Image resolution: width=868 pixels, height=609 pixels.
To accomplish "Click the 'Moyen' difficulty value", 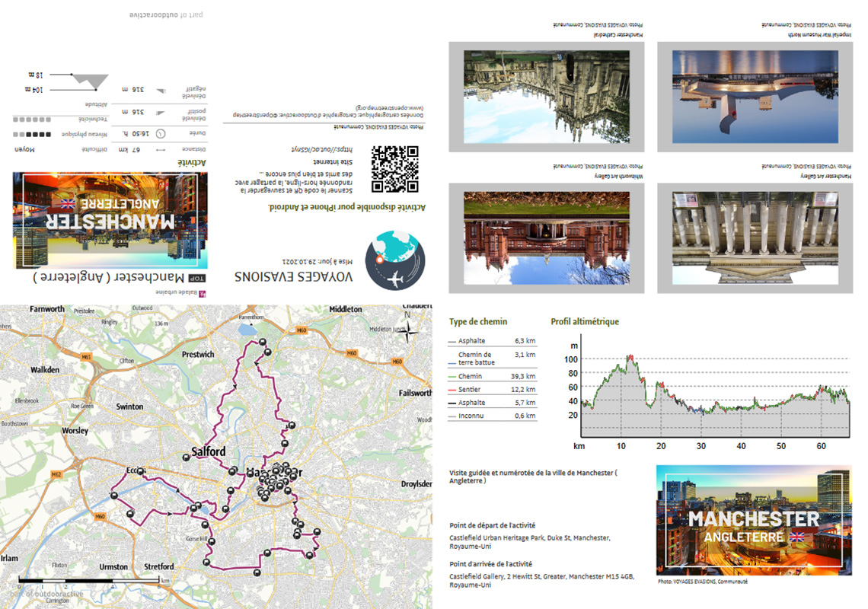I will (24, 149).
